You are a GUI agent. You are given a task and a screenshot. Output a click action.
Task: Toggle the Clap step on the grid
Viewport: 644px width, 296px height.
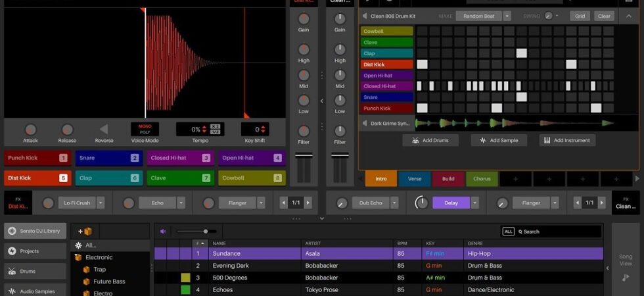click(x=522, y=53)
